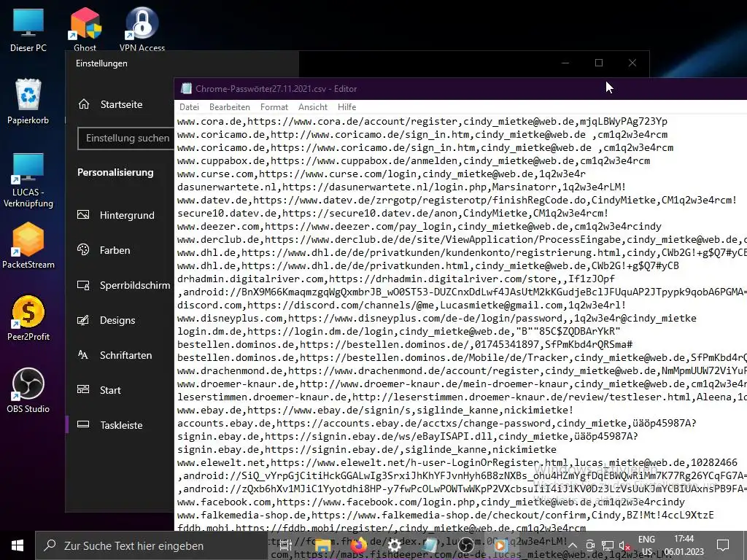Select the LUCAS - Verknüpfung desktop shortcut
The width and height of the screenshot is (747, 560).
click(28, 180)
